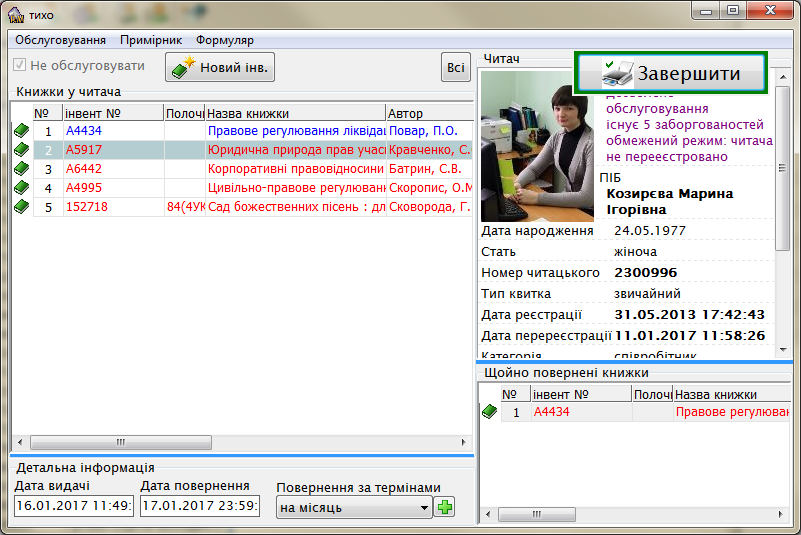
Task: Toggle the 'Не обслуговувати' checkbox
Action: (x=20, y=66)
